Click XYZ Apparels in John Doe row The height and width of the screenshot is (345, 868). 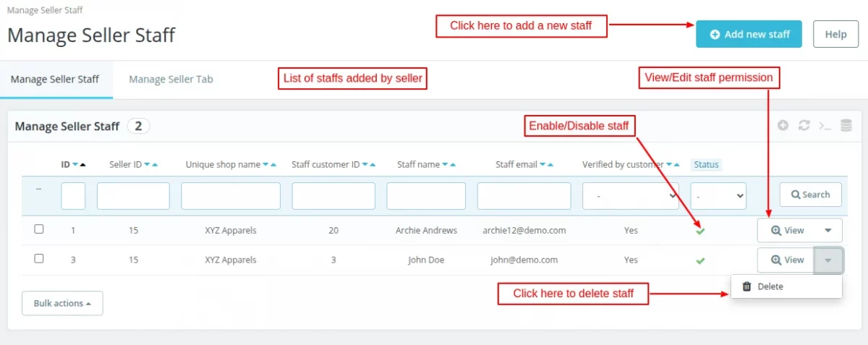click(231, 260)
